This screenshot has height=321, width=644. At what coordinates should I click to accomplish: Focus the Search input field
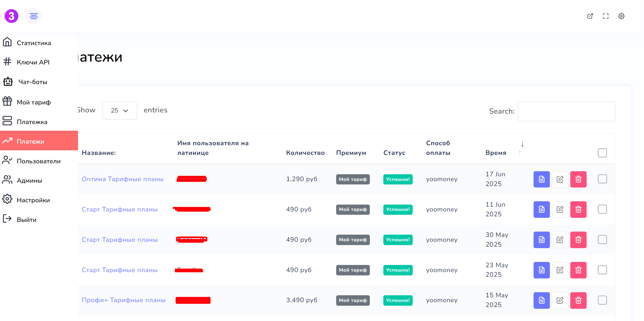[566, 111]
